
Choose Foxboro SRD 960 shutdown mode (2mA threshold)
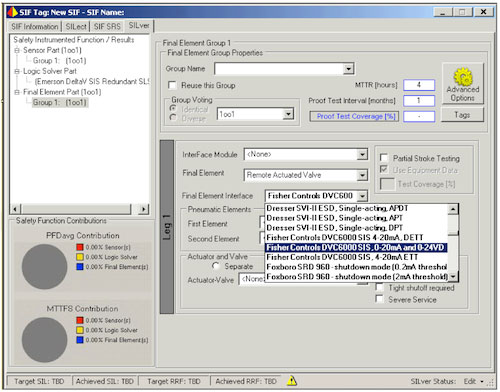(x=356, y=277)
